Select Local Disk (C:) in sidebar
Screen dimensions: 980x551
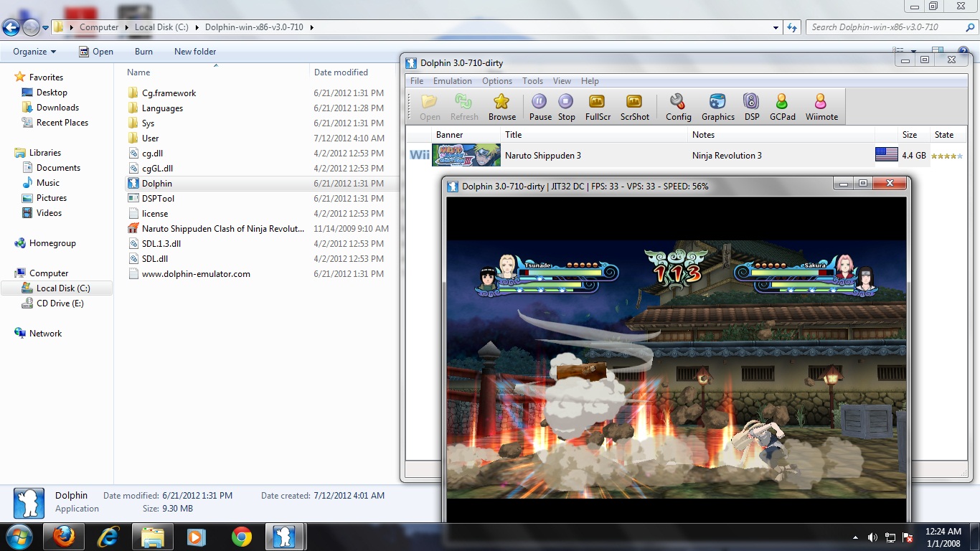pyautogui.click(x=63, y=288)
